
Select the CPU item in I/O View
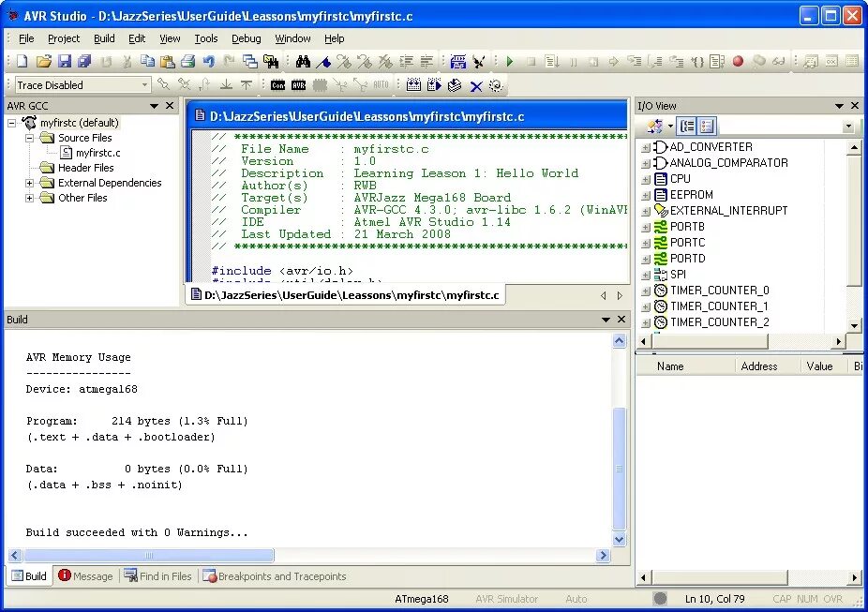(680, 179)
